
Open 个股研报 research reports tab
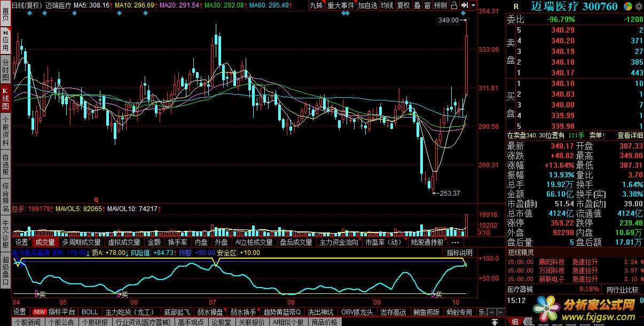(x=95, y=322)
